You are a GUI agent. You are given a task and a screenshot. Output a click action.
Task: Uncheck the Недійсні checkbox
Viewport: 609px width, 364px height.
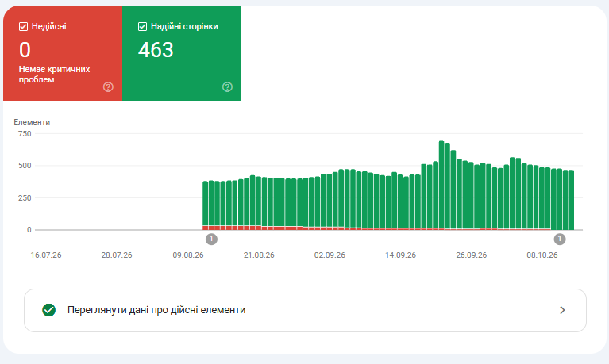point(23,26)
